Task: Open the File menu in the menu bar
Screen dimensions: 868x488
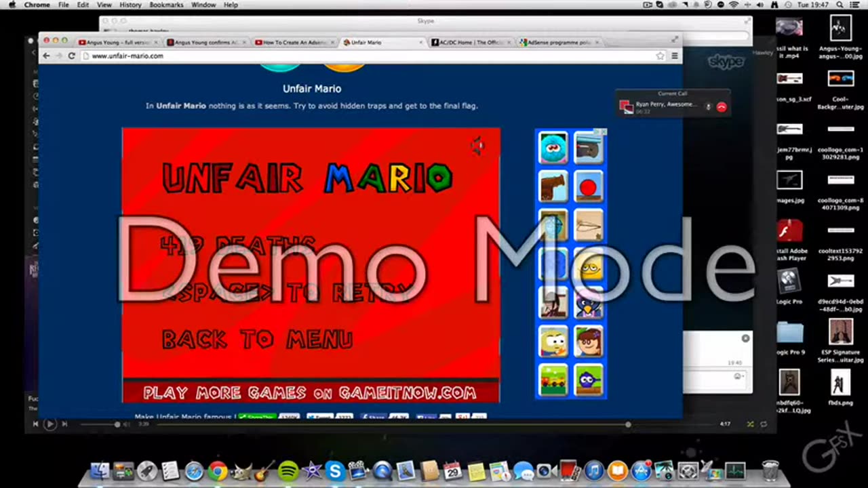Action: pos(64,5)
